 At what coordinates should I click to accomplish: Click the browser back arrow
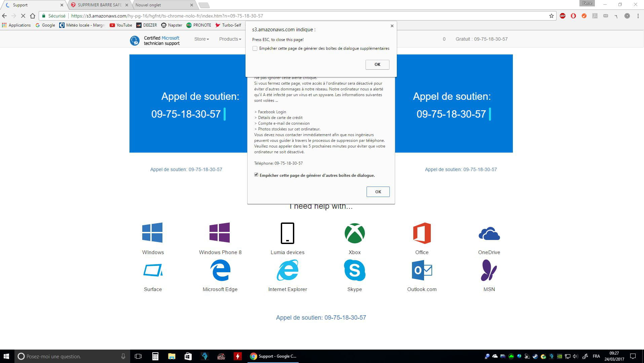4,16
